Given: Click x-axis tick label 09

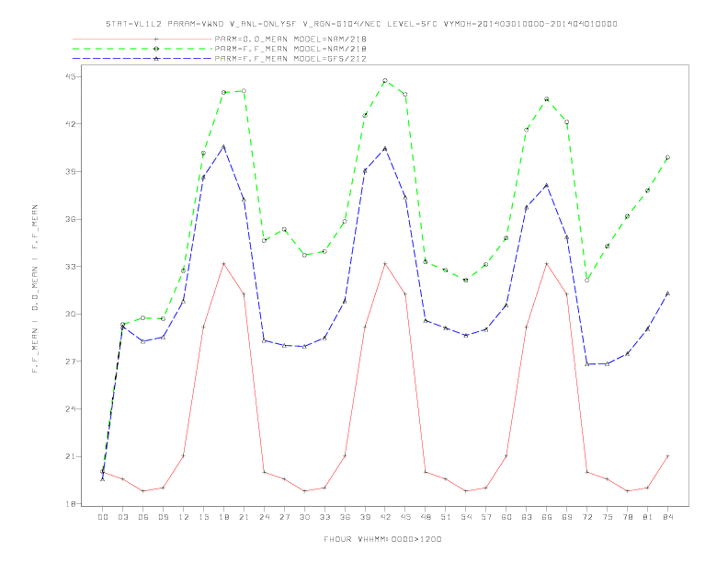Looking at the screenshot, I should [x=164, y=517].
